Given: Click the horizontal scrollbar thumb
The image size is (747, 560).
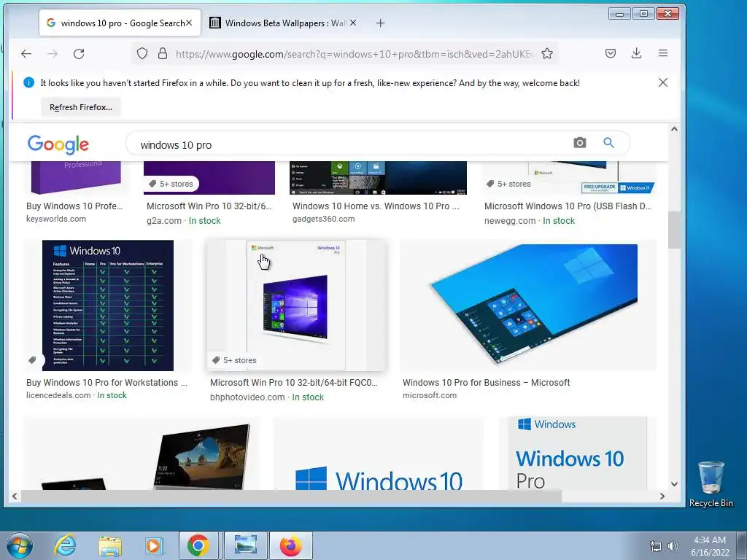Looking at the screenshot, I should pos(292,496).
